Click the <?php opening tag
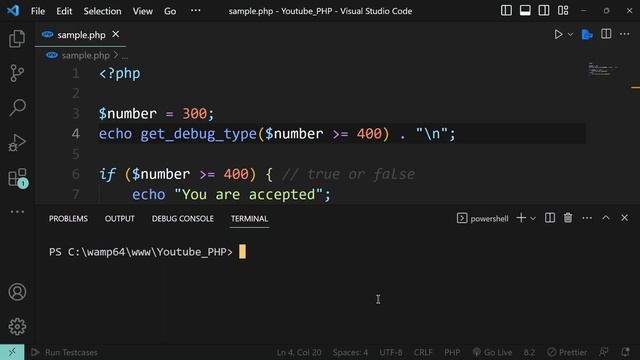 (120, 73)
